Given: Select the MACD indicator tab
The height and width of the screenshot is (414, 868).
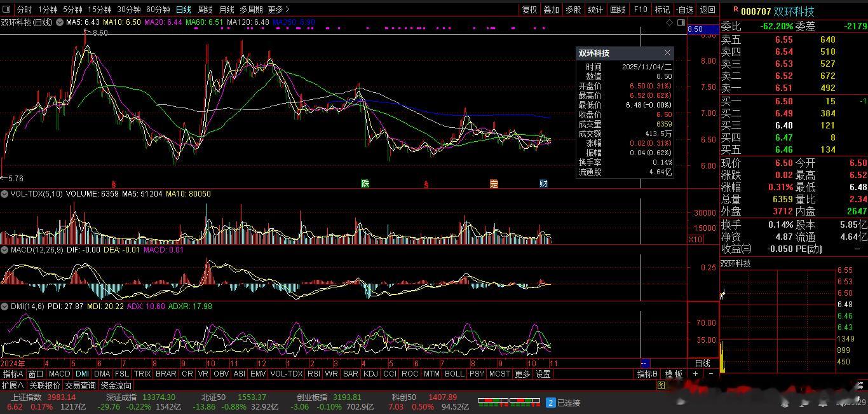Looking at the screenshot, I should (x=59, y=374).
